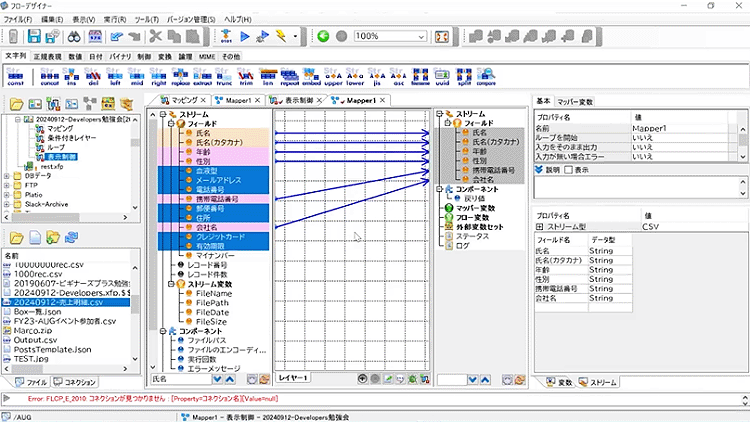Click the add layer plus icon

pos(363,379)
